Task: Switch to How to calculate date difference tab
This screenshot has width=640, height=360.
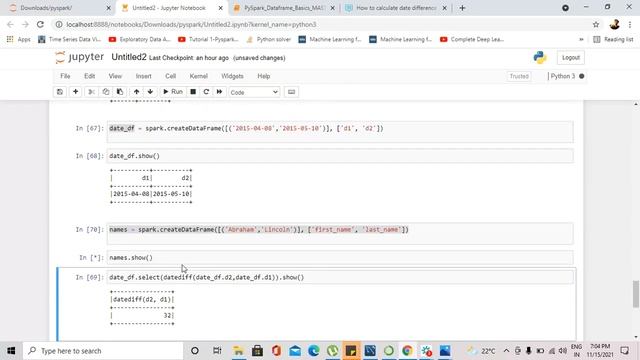Action: (x=396, y=8)
